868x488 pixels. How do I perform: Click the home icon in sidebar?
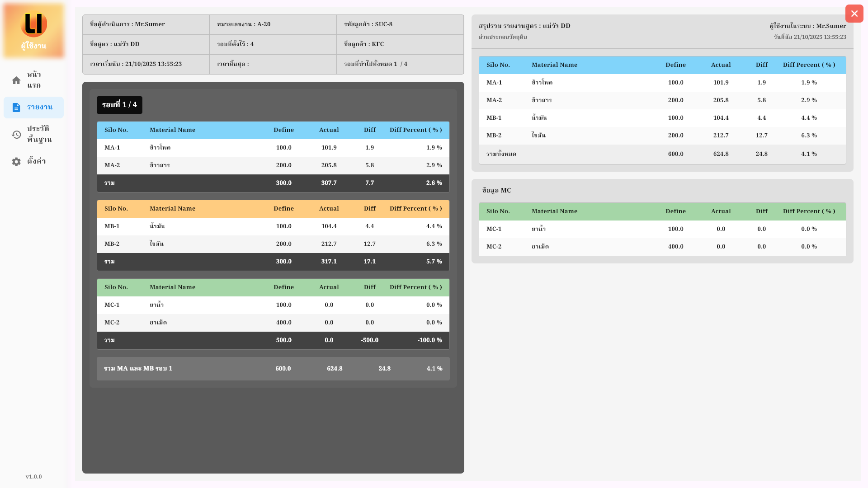(16, 80)
